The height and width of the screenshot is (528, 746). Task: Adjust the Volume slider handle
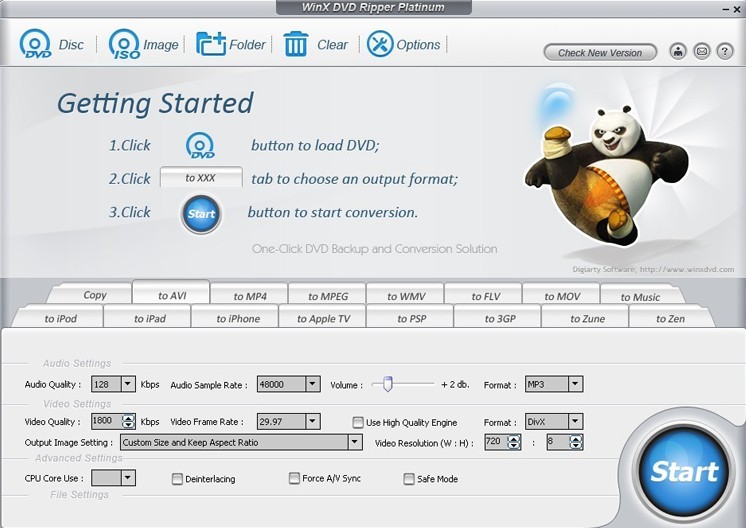click(x=387, y=383)
